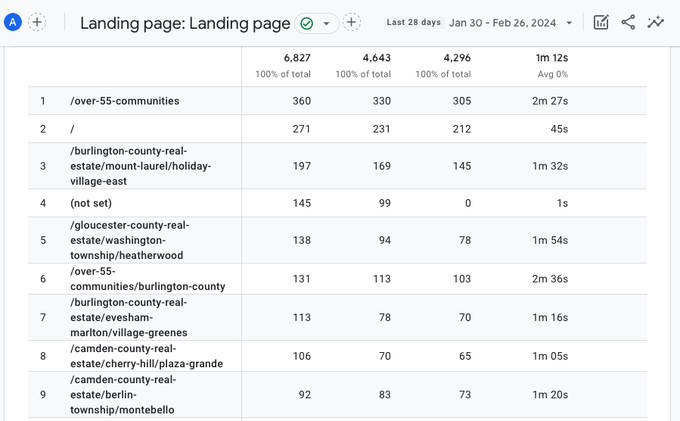
Task: Click the 1m 05s engagement time cell
Action: coord(550,356)
